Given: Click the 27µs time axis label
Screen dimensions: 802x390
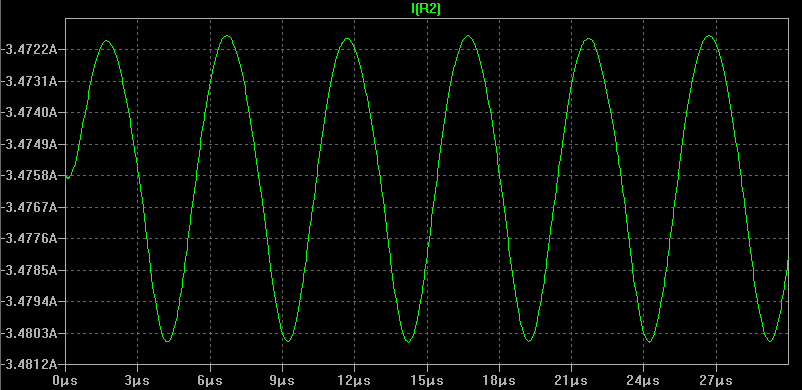Looking at the screenshot, I should pos(716,381).
